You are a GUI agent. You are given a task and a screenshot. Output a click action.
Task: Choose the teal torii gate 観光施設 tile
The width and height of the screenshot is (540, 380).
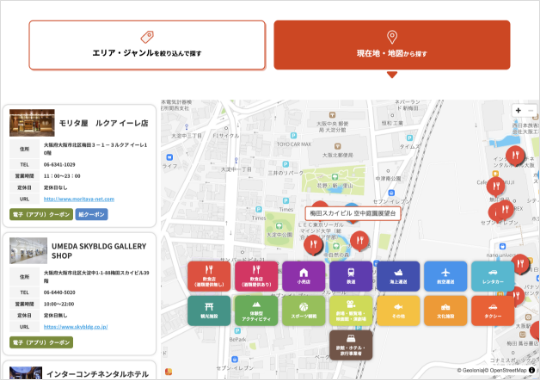pyautogui.click(x=209, y=310)
